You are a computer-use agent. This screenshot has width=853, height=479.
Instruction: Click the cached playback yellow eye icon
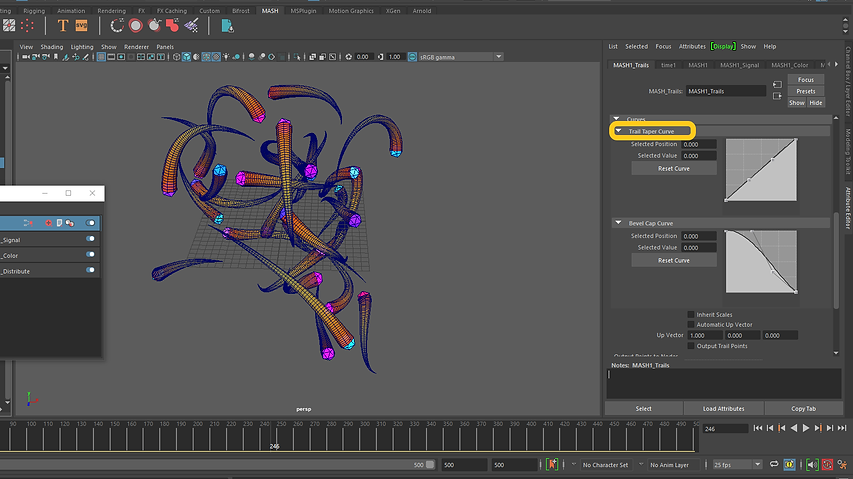(789, 464)
